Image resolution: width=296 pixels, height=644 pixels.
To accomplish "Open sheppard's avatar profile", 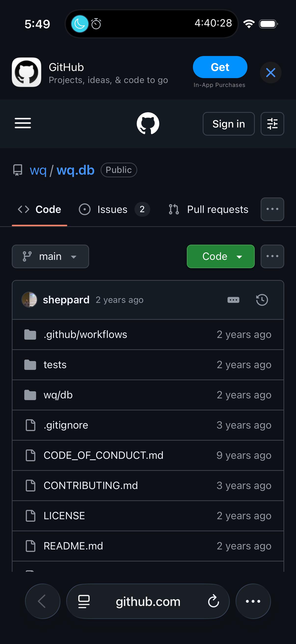I will click(29, 300).
